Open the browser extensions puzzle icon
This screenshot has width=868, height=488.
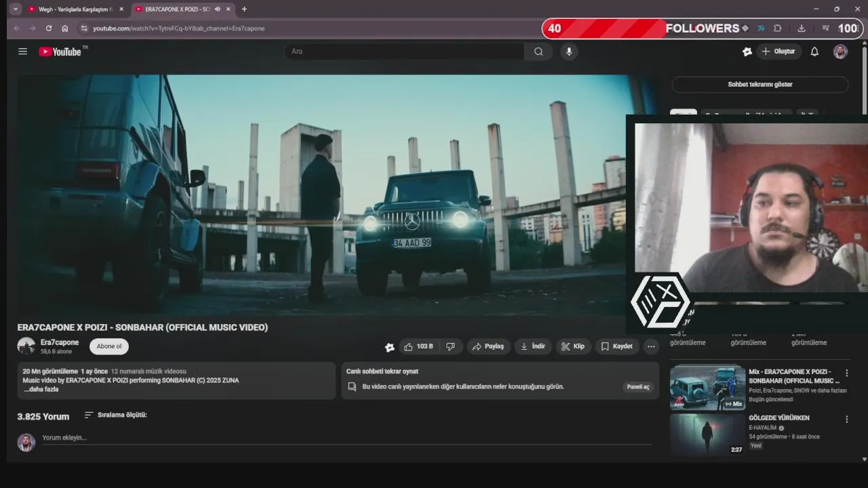click(x=778, y=28)
